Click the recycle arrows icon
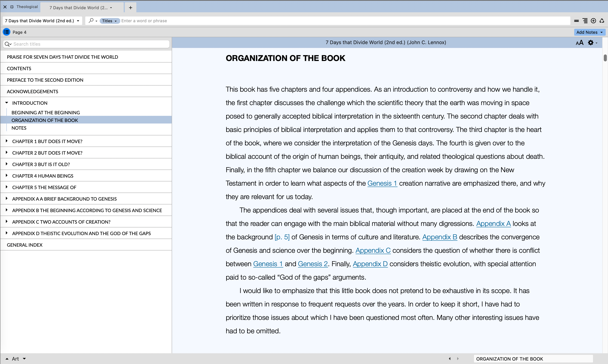 click(x=602, y=21)
